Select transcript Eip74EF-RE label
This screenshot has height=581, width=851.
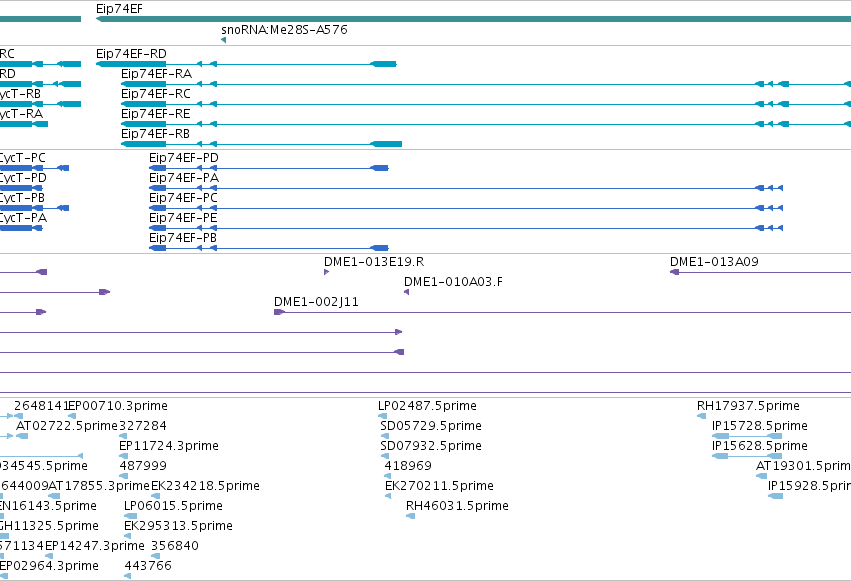coord(156,114)
